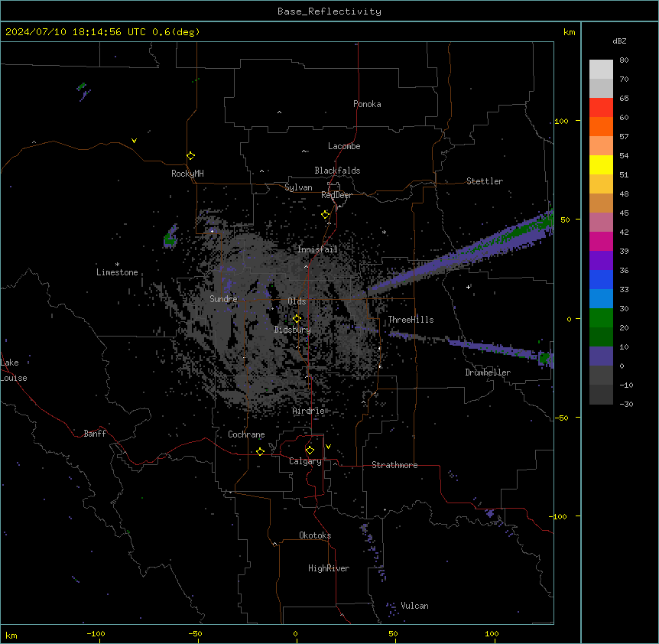Click the timestamp 2024/07/10 18:14:56 UTC
The height and width of the screenshot is (644, 659).
click(76, 32)
